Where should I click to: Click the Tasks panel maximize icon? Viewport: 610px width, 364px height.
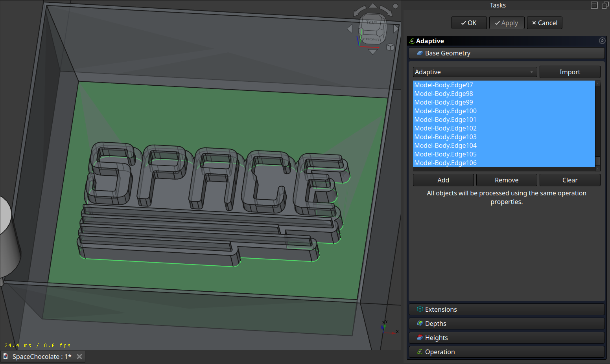point(594,5)
